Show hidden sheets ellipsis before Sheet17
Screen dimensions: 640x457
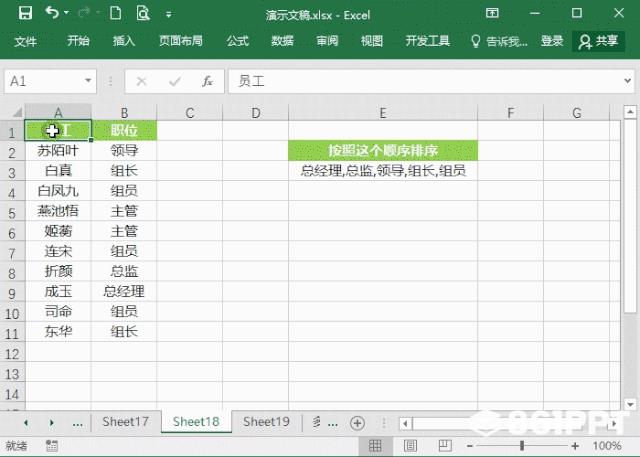[78, 423]
